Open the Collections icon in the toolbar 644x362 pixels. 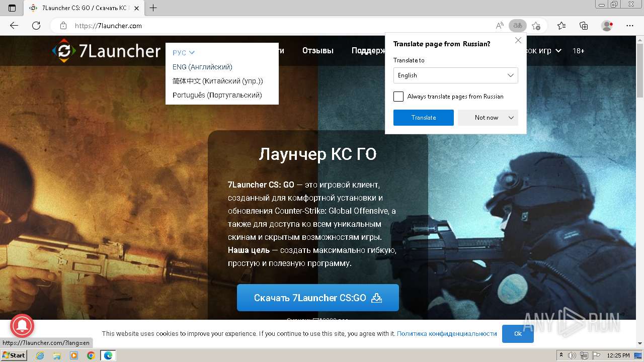584,26
